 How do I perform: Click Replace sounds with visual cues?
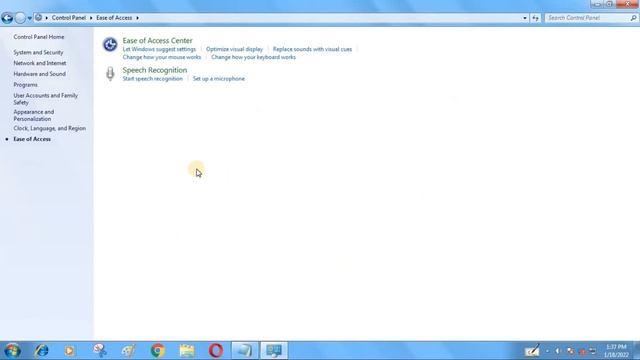tap(312, 49)
